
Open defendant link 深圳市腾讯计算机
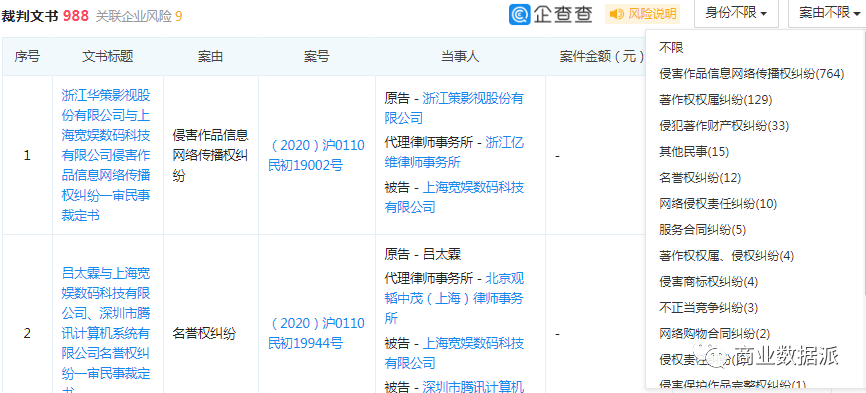click(473, 386)
